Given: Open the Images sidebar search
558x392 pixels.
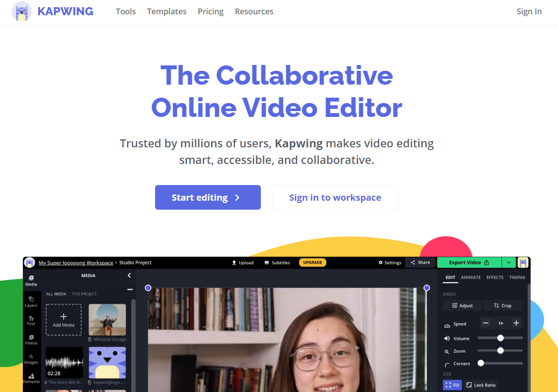Looking at the screenshot, I should click(x=31, y=359).
